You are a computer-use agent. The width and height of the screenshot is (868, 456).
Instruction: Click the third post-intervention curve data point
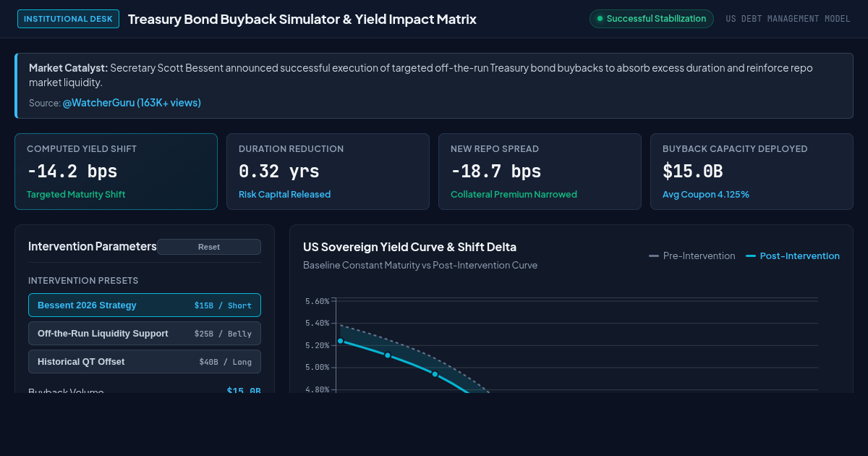[x=435, y=374]
